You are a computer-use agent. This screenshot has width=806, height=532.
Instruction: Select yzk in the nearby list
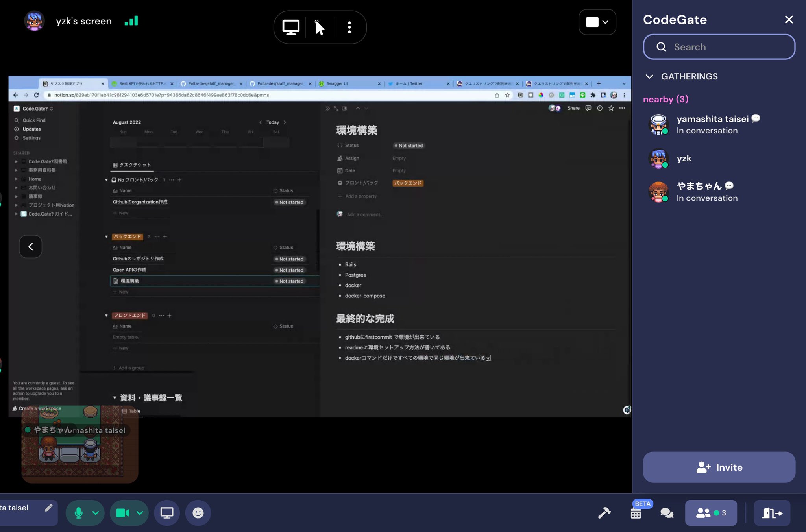pyautogui.click(x=684, y=158)
